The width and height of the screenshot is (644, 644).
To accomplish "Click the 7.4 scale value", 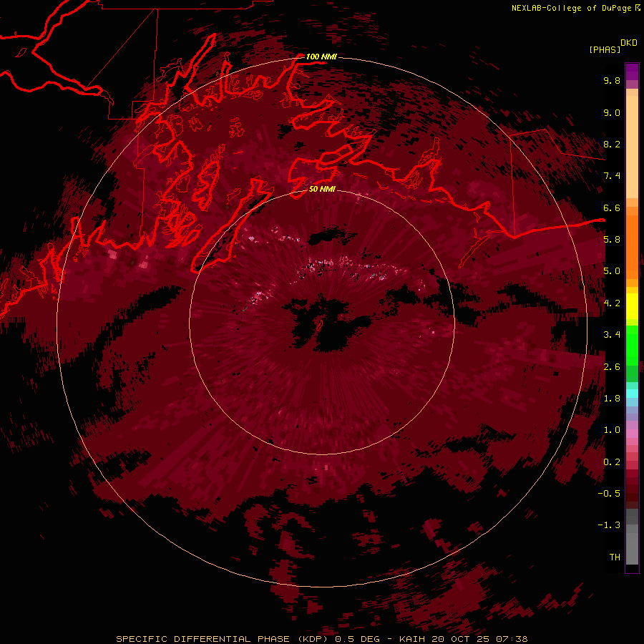I will point(612,176).
